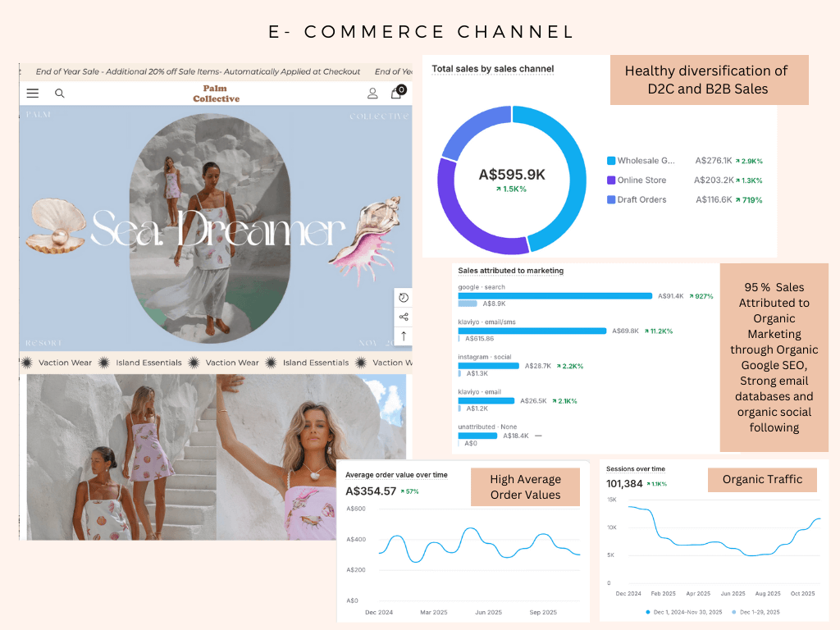This screenshot has height=630, width=840.
Task: Click the sun icon before Vaction Wear
Action: tap(27, 363)
